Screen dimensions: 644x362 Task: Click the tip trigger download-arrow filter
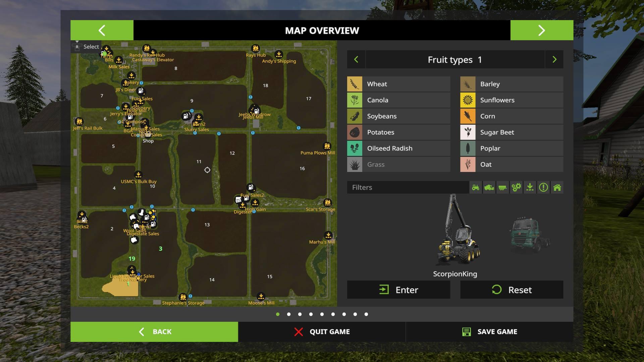(x=530, y=187)
